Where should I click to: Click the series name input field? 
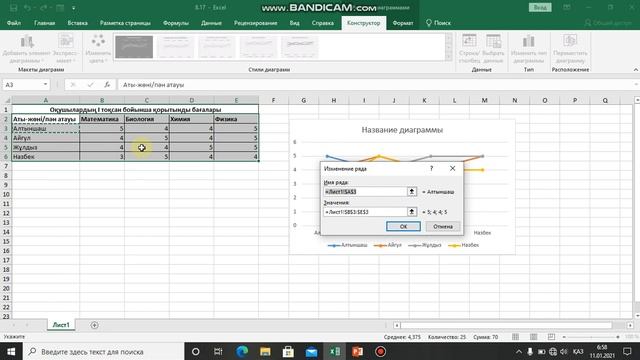point(365,191)
